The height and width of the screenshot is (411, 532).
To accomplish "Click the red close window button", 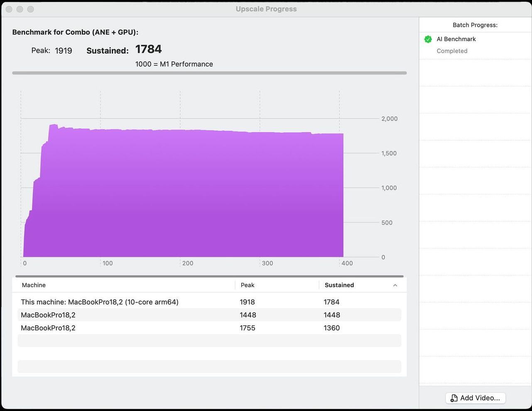I will [x=9, y=9].
